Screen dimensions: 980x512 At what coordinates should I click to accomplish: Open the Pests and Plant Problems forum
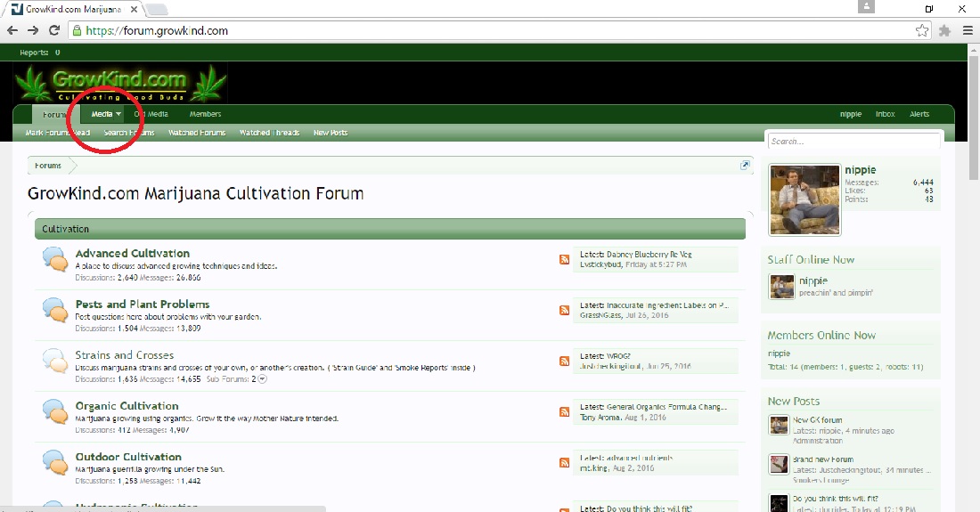click(x=143, y=304)
